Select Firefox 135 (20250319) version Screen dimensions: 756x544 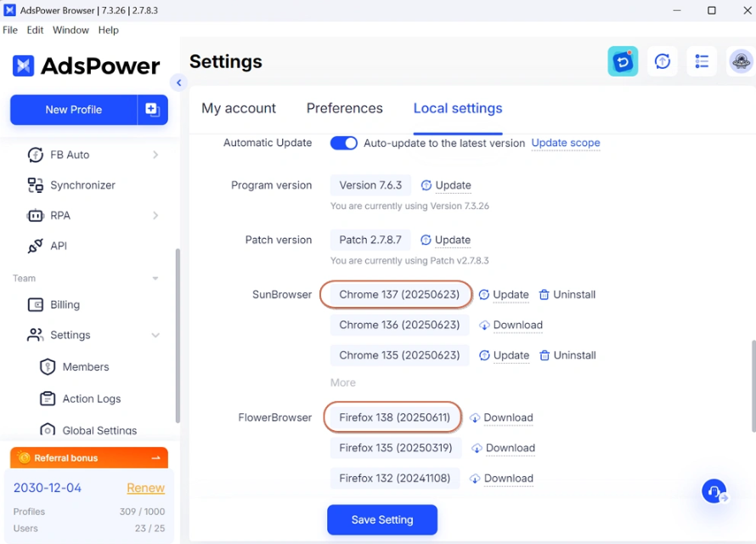click(396, 448)
